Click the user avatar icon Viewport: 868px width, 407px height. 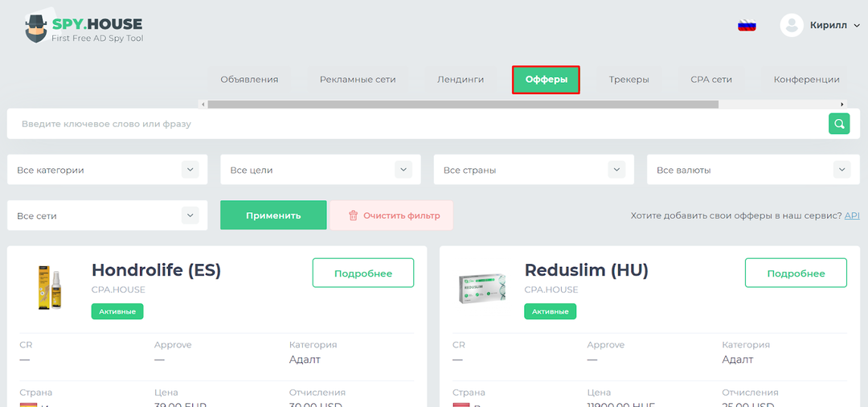pyautogui.click(x=792, y=25)
